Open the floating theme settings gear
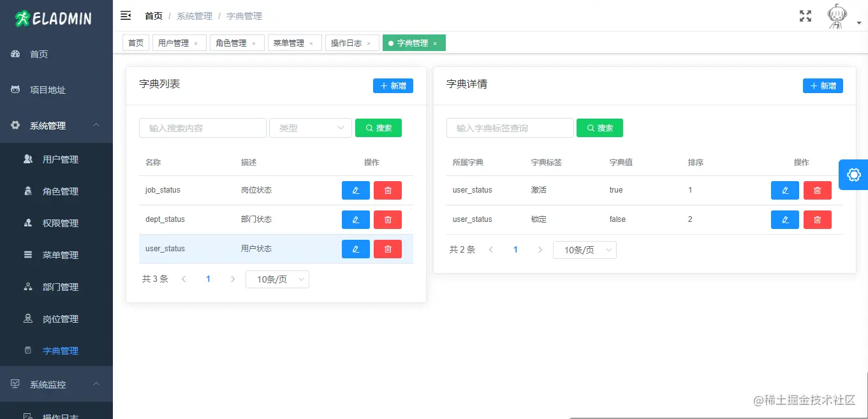This screenshot has height=419, width=868. pos(853,174)
